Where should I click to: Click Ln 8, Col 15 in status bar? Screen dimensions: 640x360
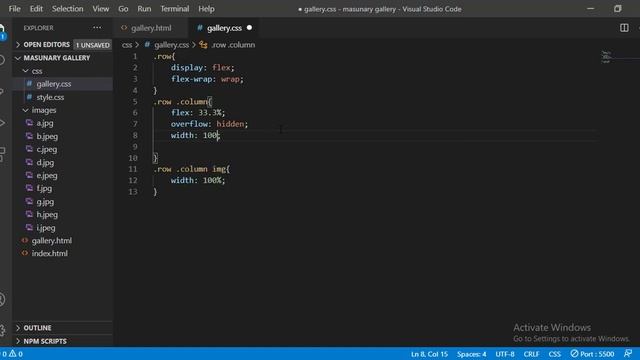pyautogui.click(x=429, y=354)
